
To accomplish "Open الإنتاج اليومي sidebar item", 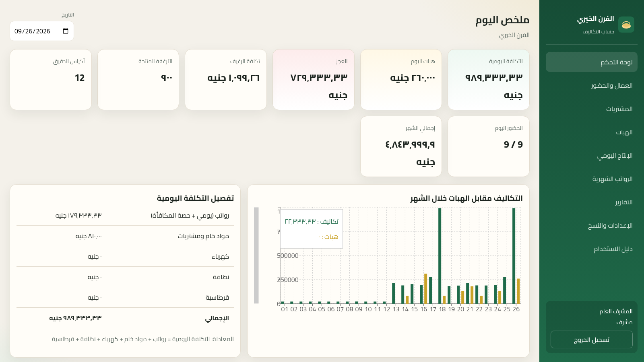I will [592, 155].
